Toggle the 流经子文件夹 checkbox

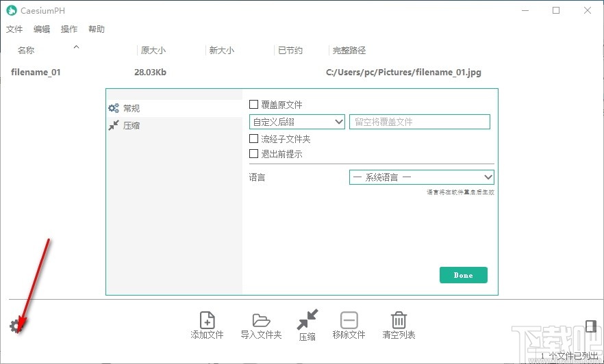[253, 138]
